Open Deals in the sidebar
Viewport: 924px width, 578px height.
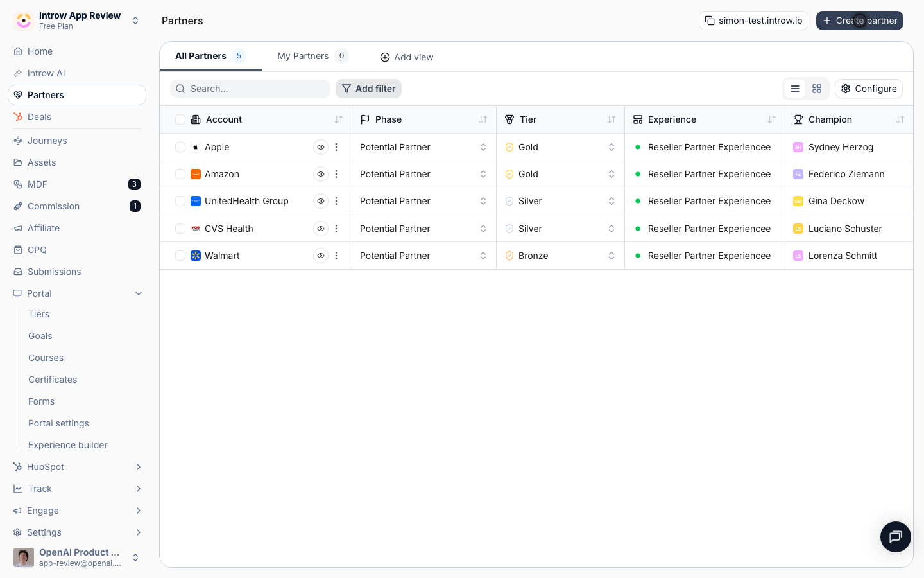[x=77, y=117]
